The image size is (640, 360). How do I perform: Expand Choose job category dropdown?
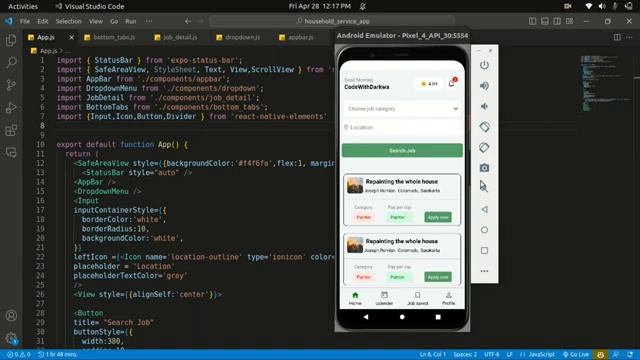point(402,109)
